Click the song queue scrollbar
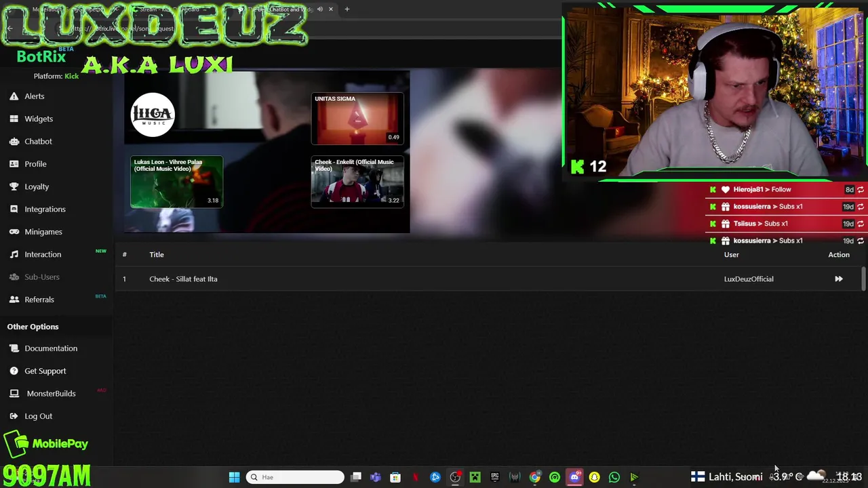Image resolution: width=868 pixels, height=488 pixels. click(x=863, y=279)
